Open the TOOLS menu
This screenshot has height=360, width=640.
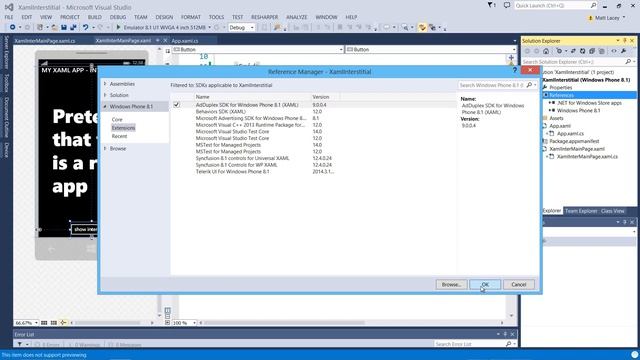click(x=216, y=17)
